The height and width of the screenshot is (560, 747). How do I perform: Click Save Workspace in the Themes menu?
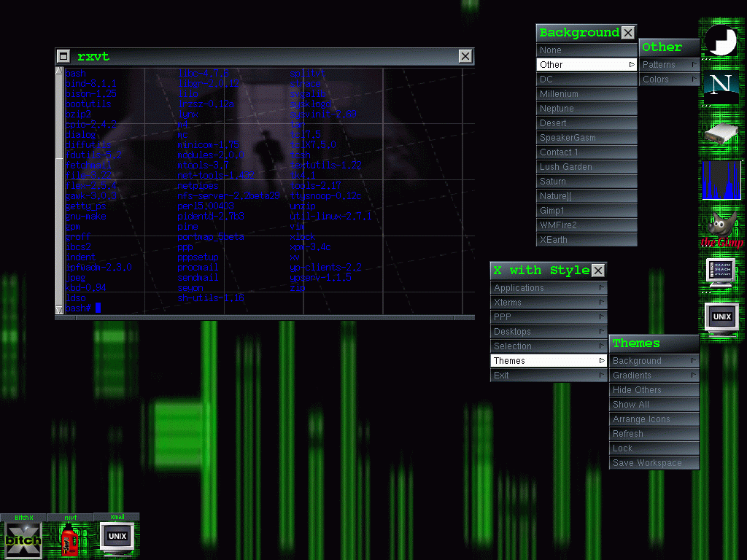654,463
